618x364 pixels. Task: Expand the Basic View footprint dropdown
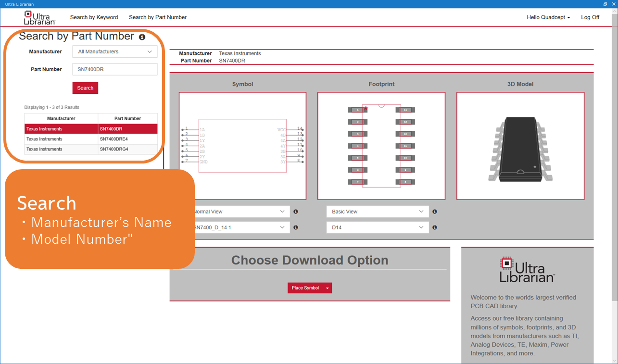(377, 212)
